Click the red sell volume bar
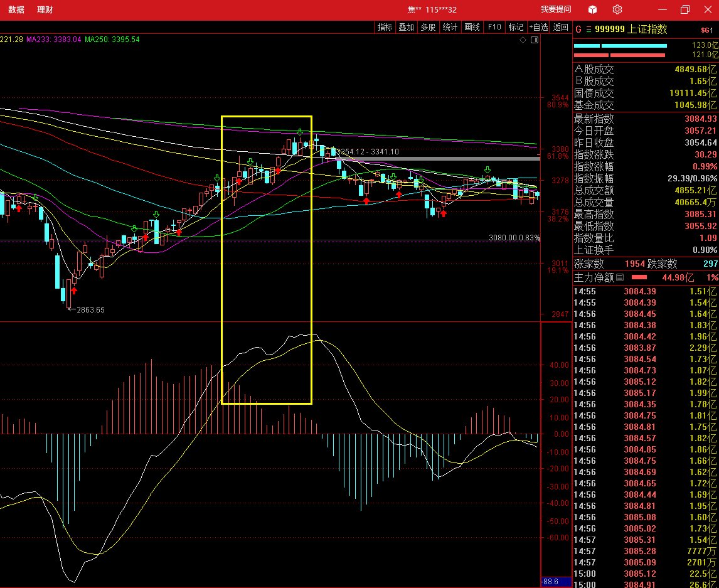The image size is (719, 588). (x=619, y=55)
